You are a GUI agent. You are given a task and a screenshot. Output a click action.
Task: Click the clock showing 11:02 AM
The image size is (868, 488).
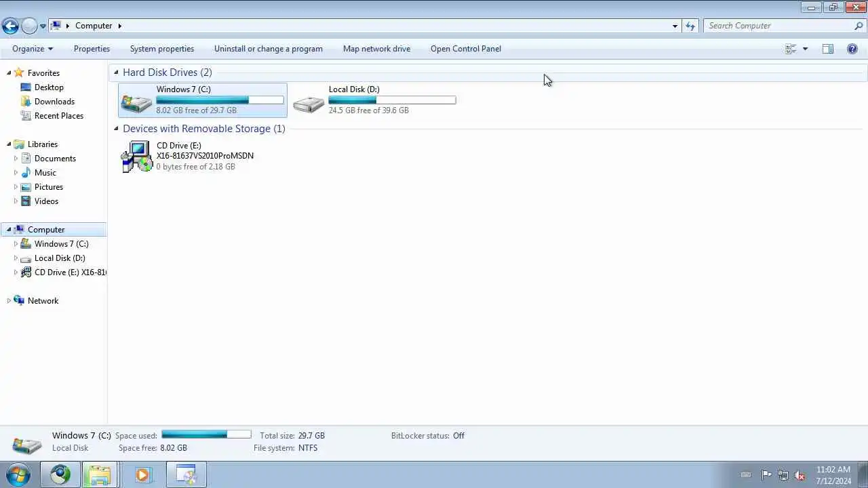click(x=833, y=470)
